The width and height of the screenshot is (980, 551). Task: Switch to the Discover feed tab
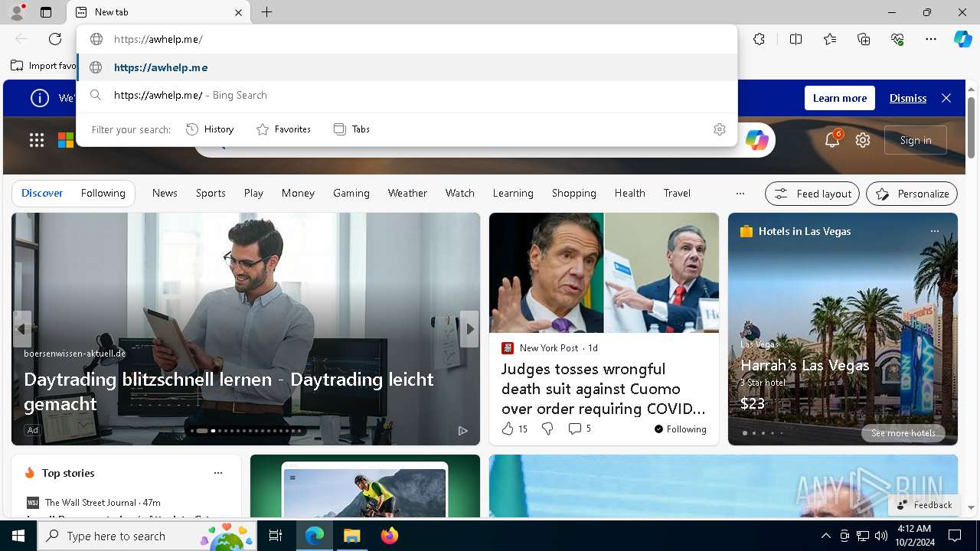[x=42, y=193]
